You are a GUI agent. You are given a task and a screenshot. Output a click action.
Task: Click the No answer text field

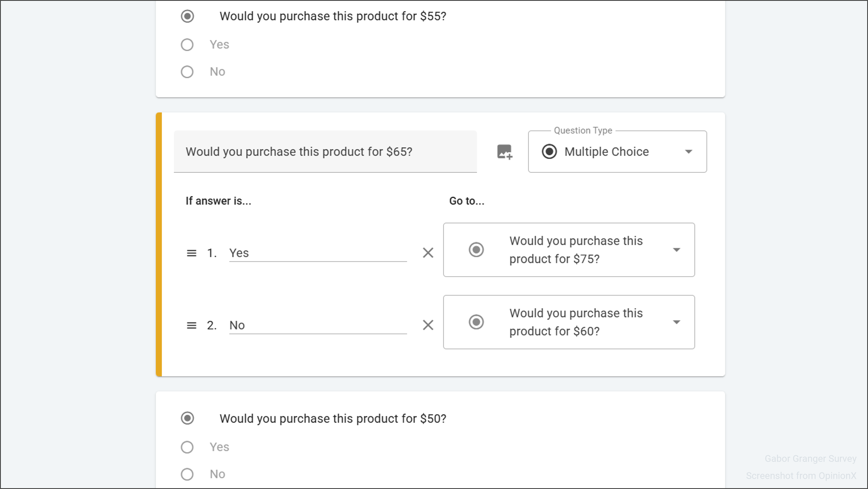[317, 325]
